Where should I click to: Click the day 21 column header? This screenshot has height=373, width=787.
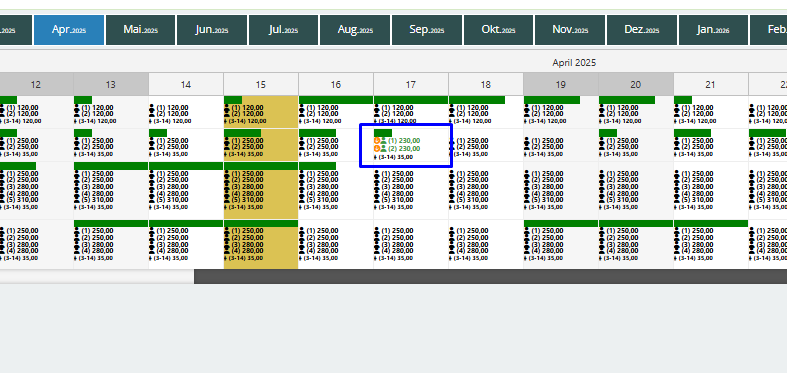[711, 84]
